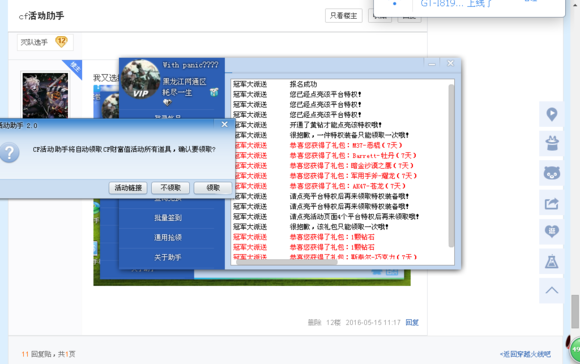Screen dimensions: 580x364
Task: Close the 活动助手 2.0 confirm dialog
Action: [225, 125]
